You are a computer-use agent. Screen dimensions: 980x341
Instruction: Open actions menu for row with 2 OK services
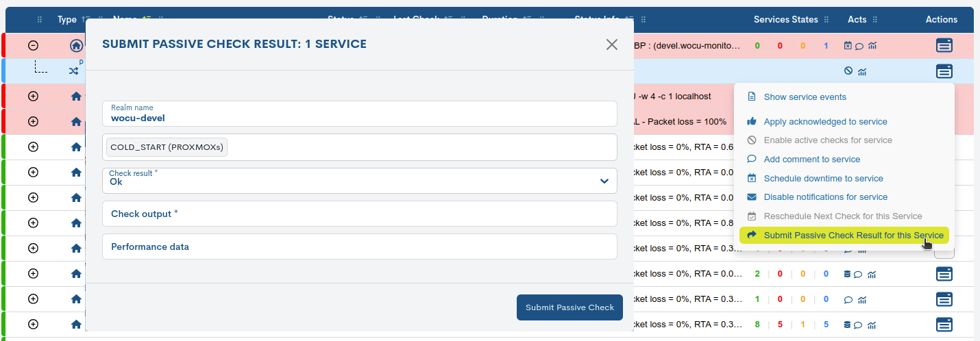tap(944, 274)
